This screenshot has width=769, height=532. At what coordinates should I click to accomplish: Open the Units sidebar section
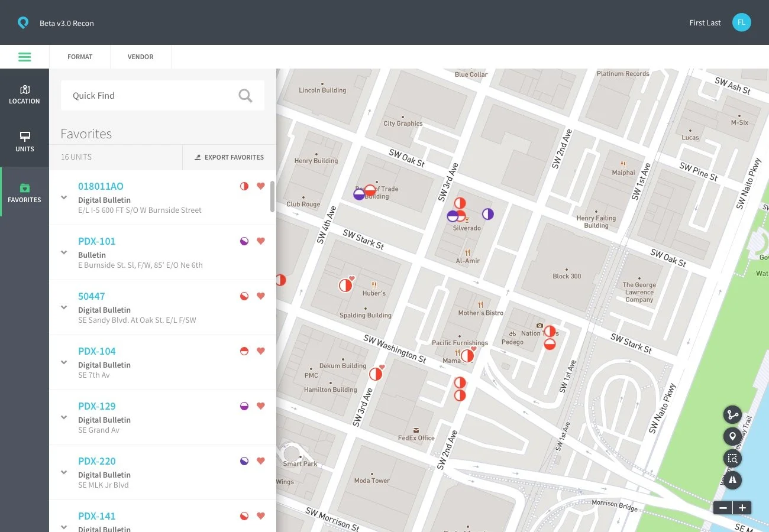[x=24, y=142]
